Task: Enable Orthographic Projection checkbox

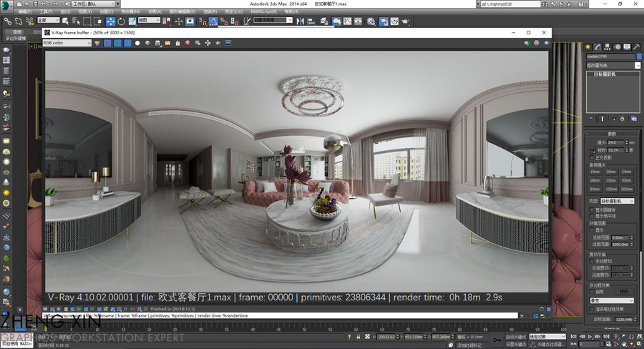Action: tap(592, 157)
